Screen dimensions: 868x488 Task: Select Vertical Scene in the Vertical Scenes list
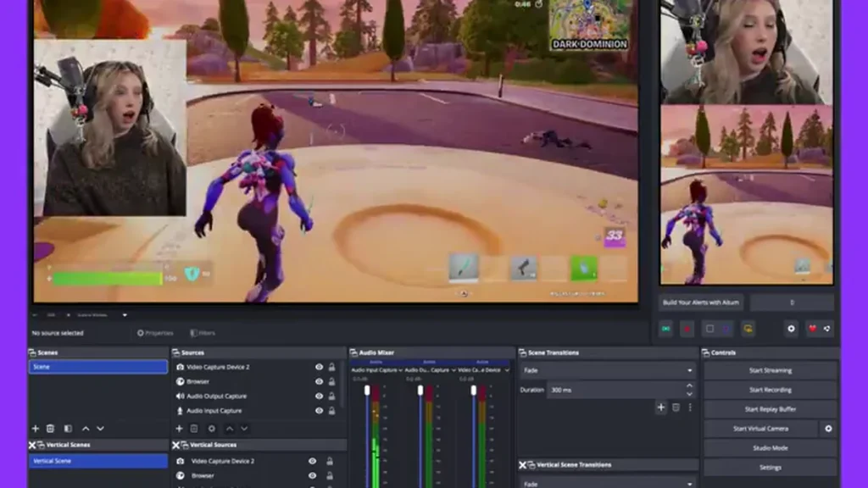tap(98, 461)
